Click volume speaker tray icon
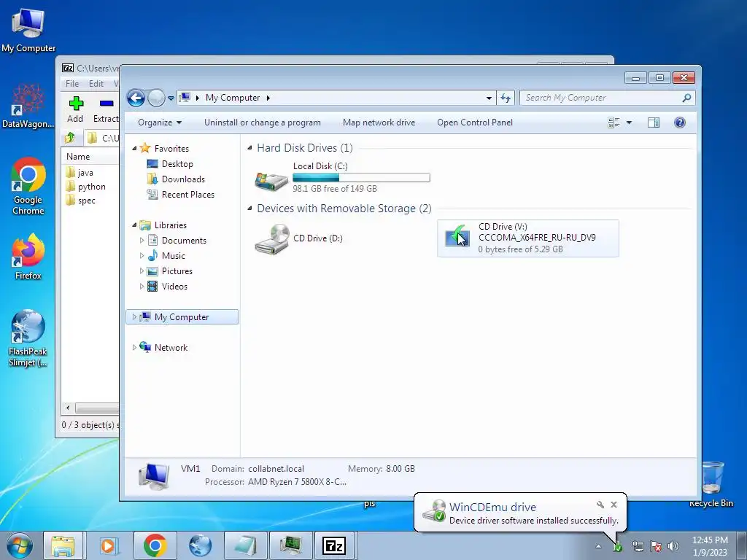 673,546
